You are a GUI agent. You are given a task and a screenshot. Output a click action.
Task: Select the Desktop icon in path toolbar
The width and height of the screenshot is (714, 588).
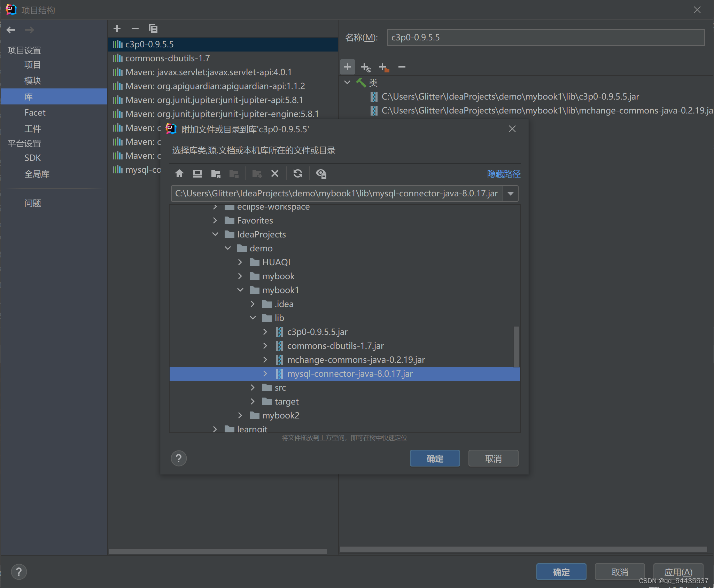tap(197, 173)
